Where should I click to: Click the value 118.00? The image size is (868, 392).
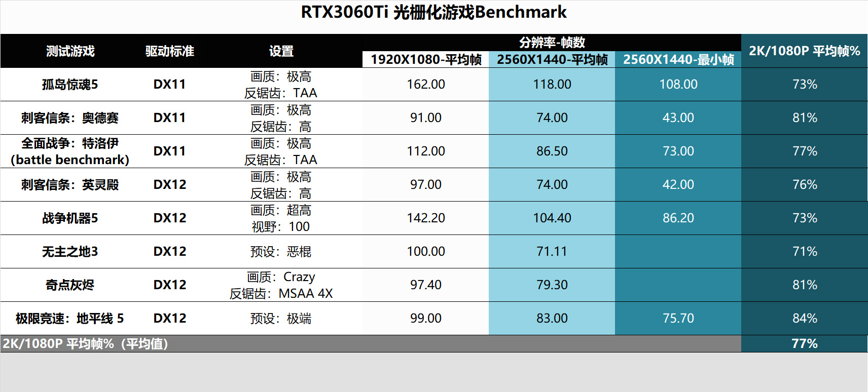[552, 85]
